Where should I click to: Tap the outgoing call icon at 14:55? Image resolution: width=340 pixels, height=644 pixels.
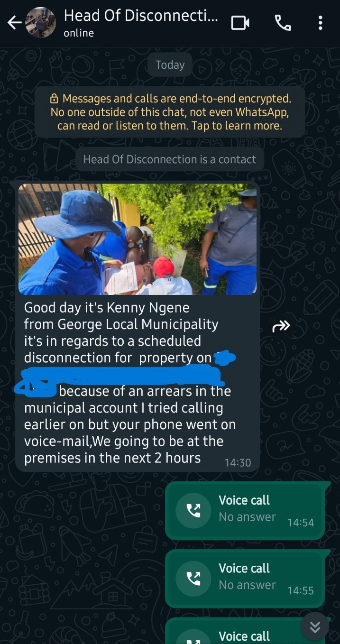[193, 578]
